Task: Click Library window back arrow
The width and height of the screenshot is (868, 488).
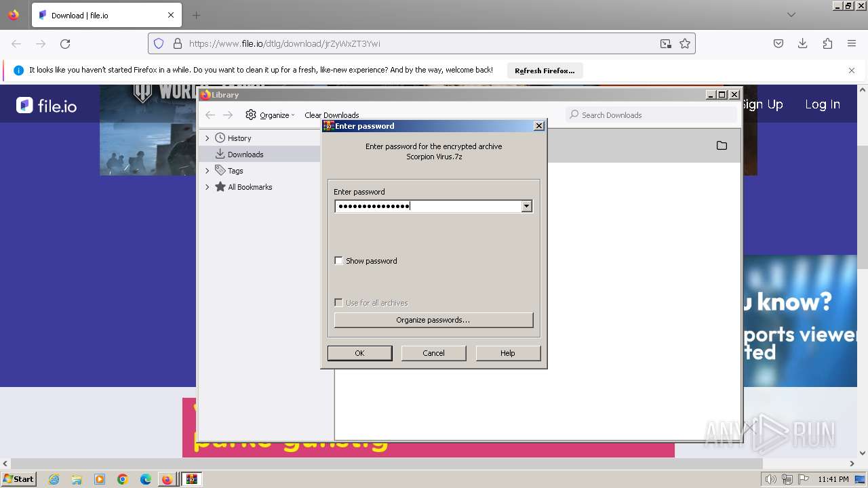Action: click(x=210, y=115)
